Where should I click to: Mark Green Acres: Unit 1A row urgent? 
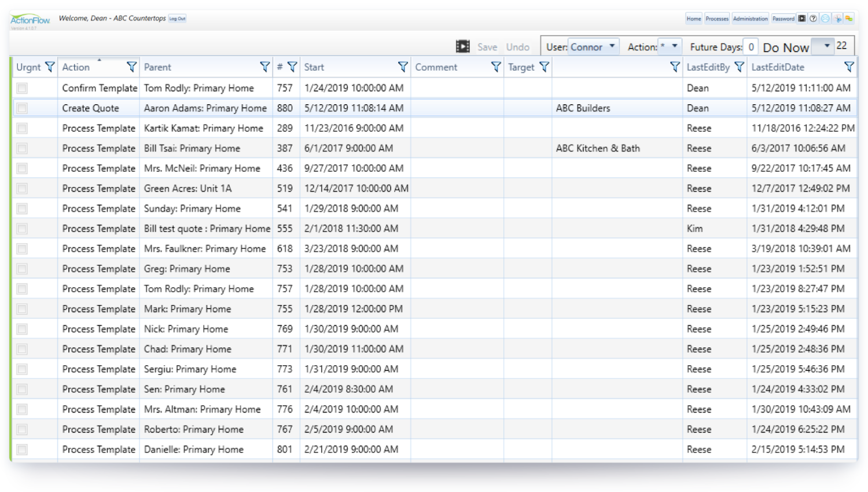point(22,189)
